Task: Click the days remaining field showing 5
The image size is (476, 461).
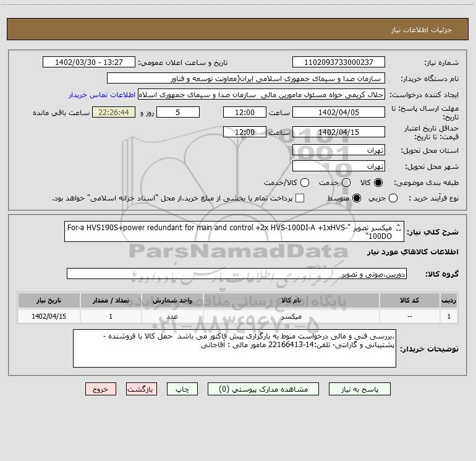Action: pos(178,112)
